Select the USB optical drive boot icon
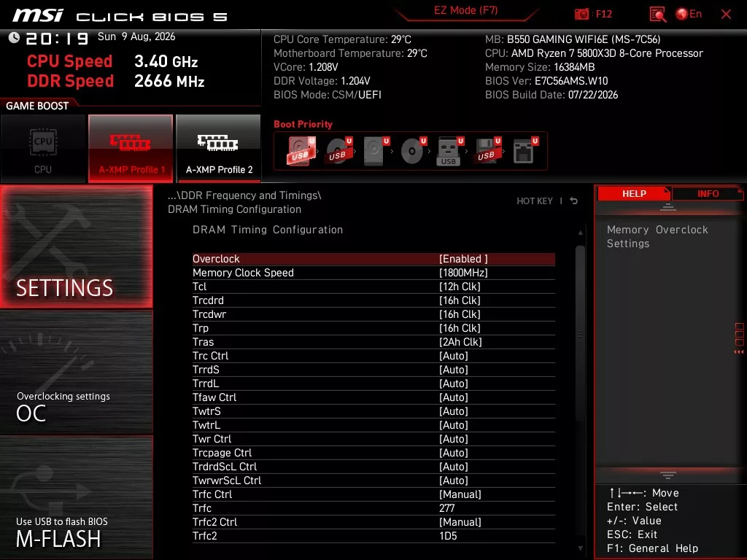Image resolution: width=747 pixels, height=560 pixels. click(338, 151)
